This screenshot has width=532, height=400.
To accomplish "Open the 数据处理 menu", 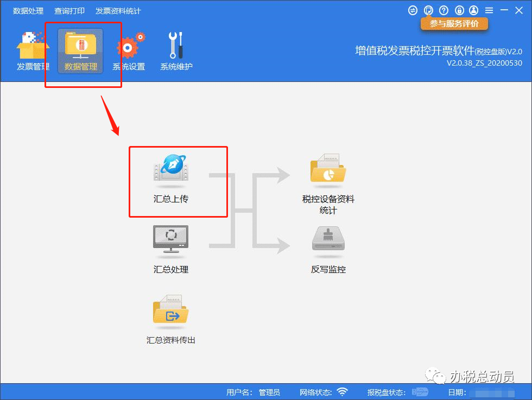I will [x=28, y=11].
